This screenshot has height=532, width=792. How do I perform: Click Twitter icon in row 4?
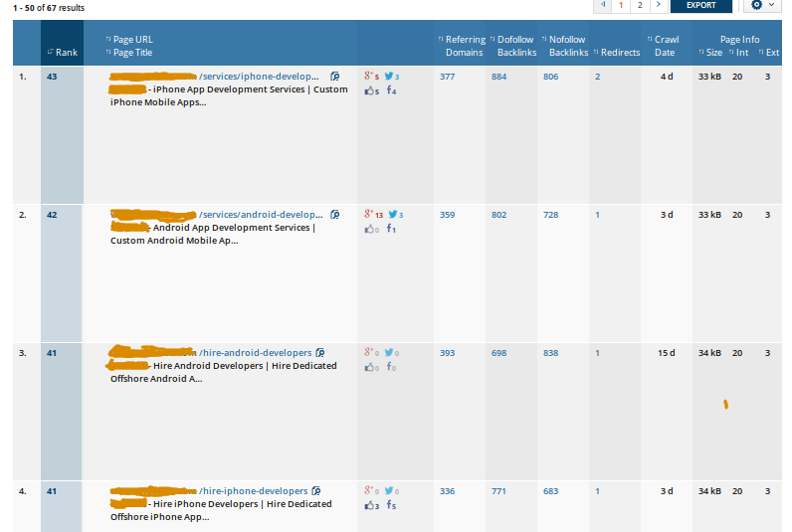(389, 490)
